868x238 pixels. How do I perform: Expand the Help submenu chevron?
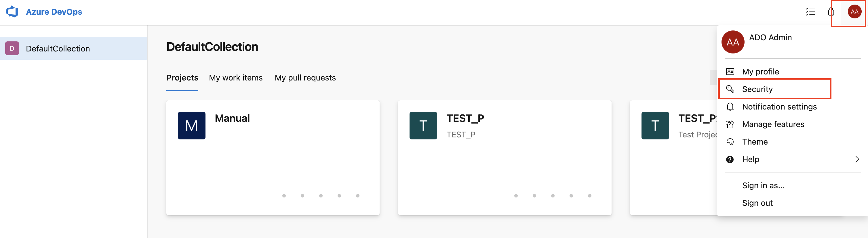point(857,159)
